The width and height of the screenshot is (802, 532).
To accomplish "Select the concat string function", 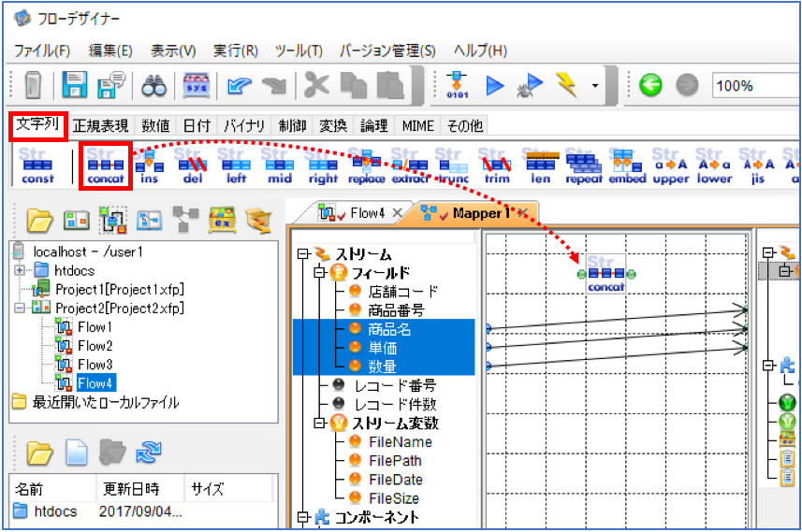I will tap(106, 165).
